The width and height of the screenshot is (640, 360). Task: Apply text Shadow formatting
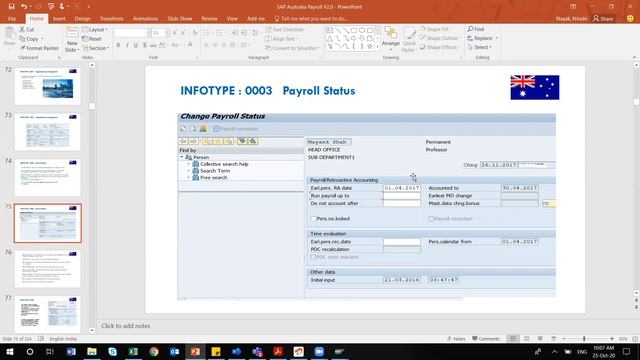coord(144,45)
